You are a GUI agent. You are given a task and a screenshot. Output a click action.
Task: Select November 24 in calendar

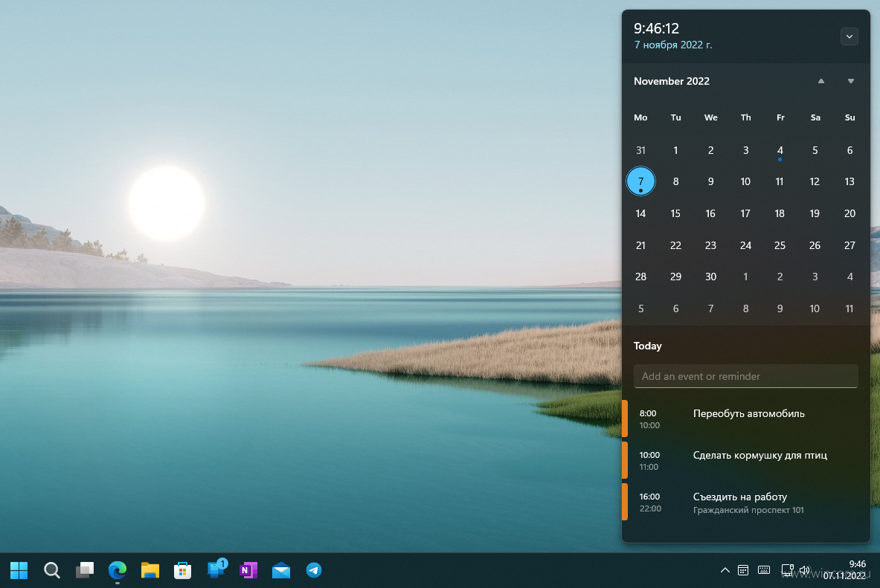(x=745, y=245)
